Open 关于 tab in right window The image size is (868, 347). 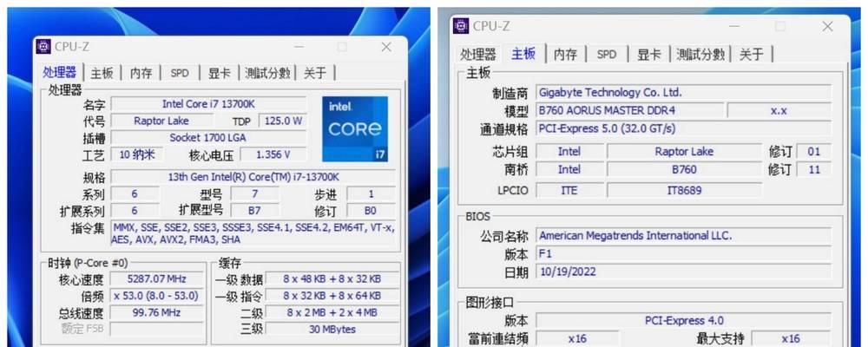pyautogui.click(x=751, y=55)
